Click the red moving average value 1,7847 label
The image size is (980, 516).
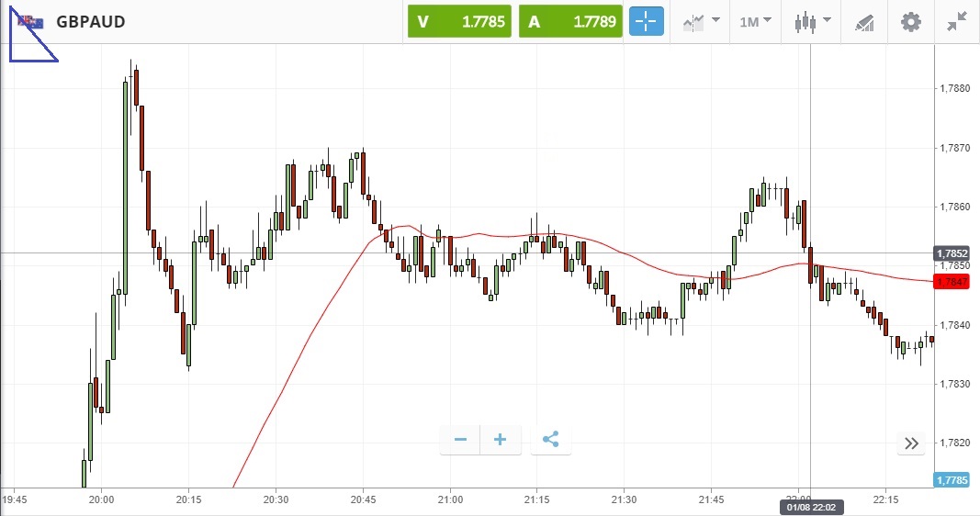pyautogui.click(x=951, y=282)
